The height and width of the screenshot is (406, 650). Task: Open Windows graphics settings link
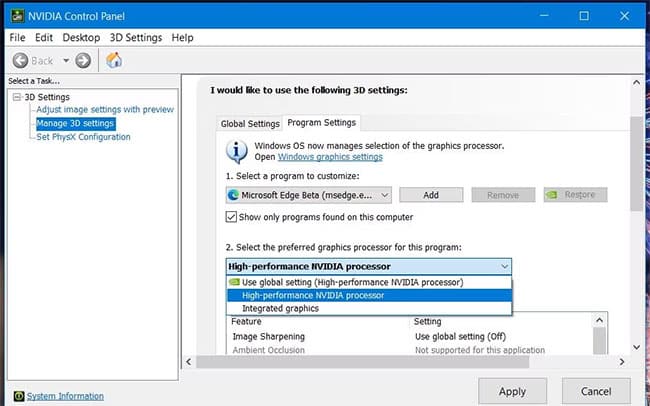point(330,157)
